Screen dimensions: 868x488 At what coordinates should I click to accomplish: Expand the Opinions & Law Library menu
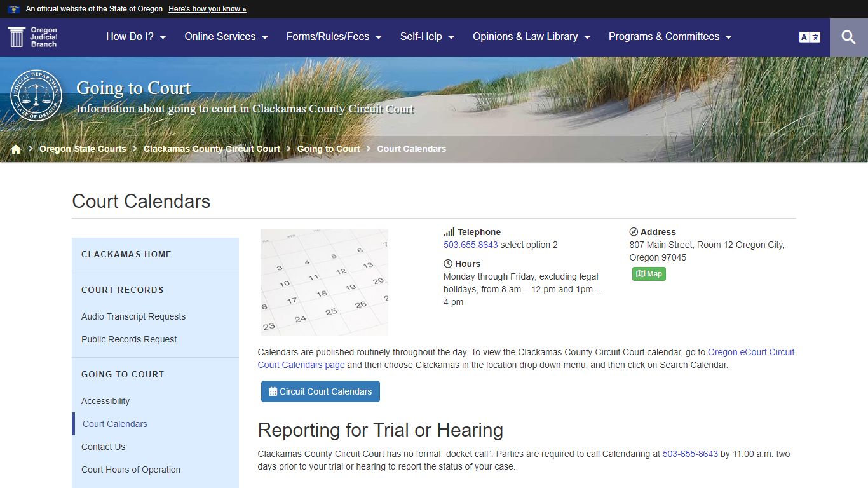pyautogui.click(x=532, y=37)
